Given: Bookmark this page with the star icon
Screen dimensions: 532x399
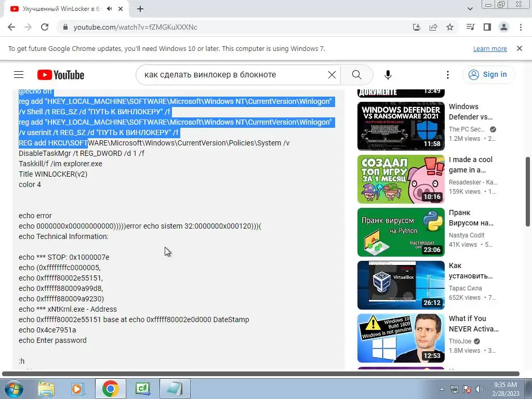Looking at the screenshot, I should pos(450,27).
